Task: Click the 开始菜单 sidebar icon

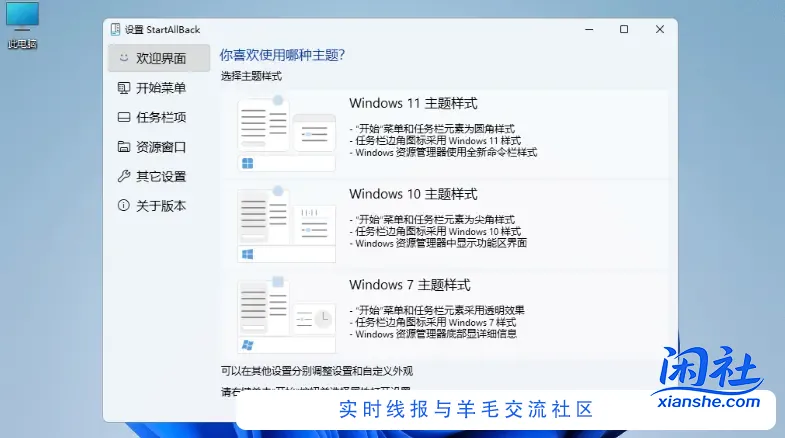Action: pos(123,88)
